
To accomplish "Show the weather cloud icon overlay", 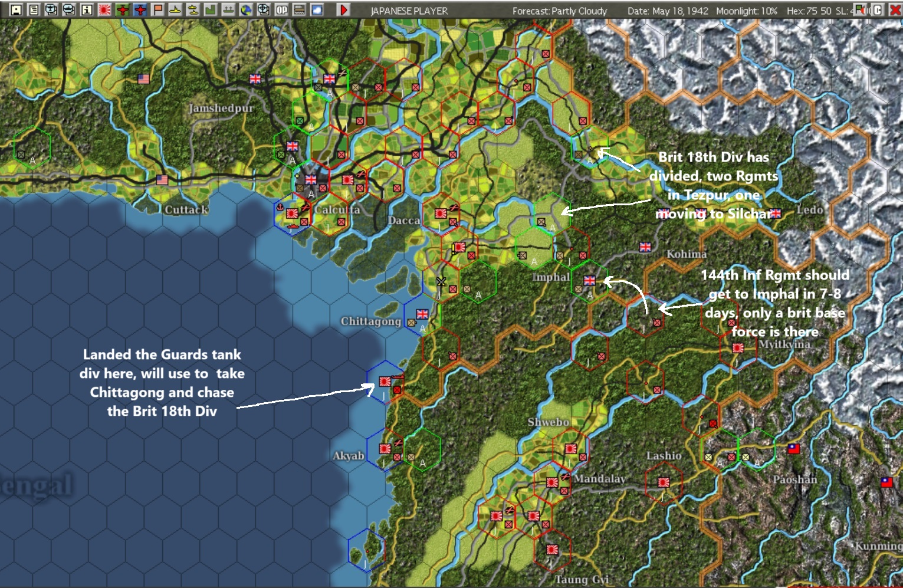I will point(317,10).
